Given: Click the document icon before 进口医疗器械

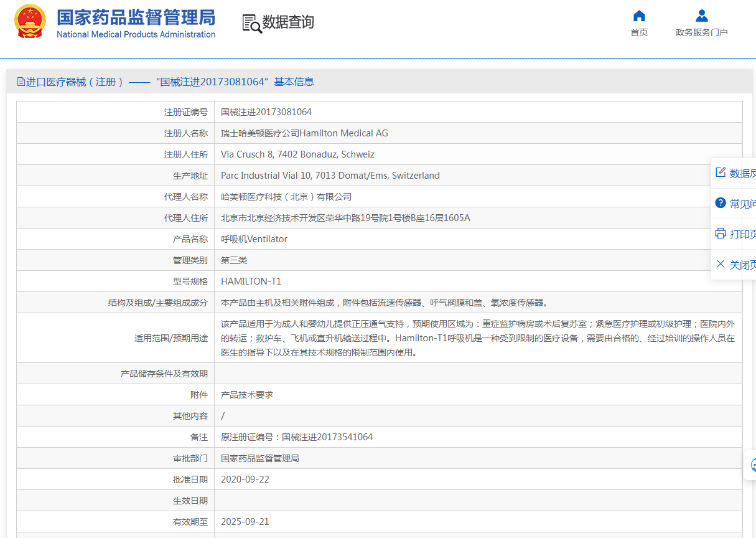Looking at the screenshot, I should [x=21, y=82].
